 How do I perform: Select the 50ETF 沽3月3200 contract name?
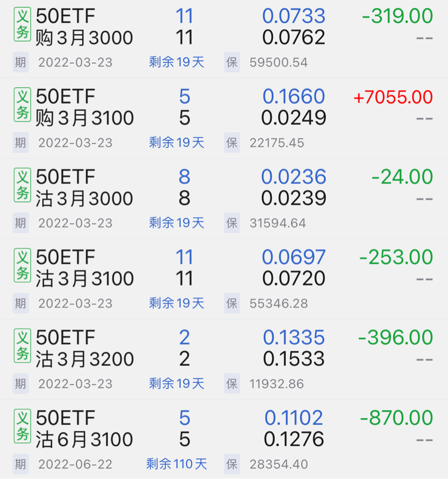click(x=84, y=348)
